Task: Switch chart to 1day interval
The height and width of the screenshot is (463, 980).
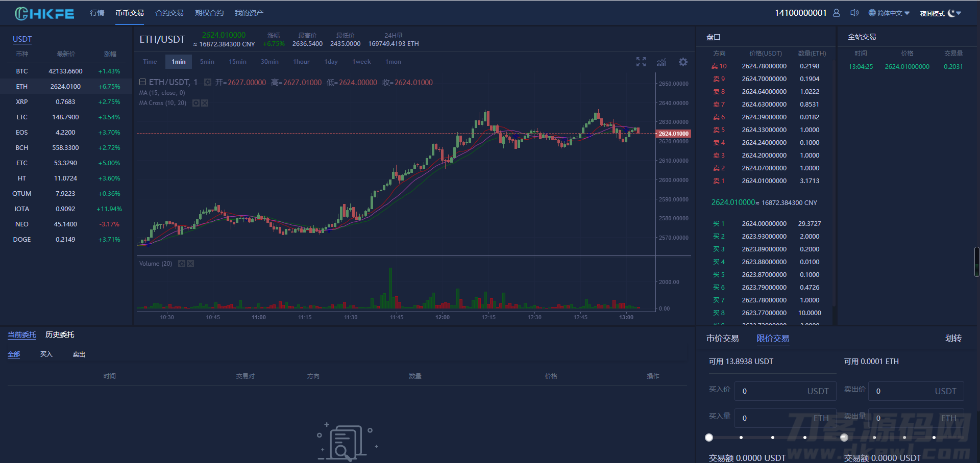Action: [x=331, y=62]
